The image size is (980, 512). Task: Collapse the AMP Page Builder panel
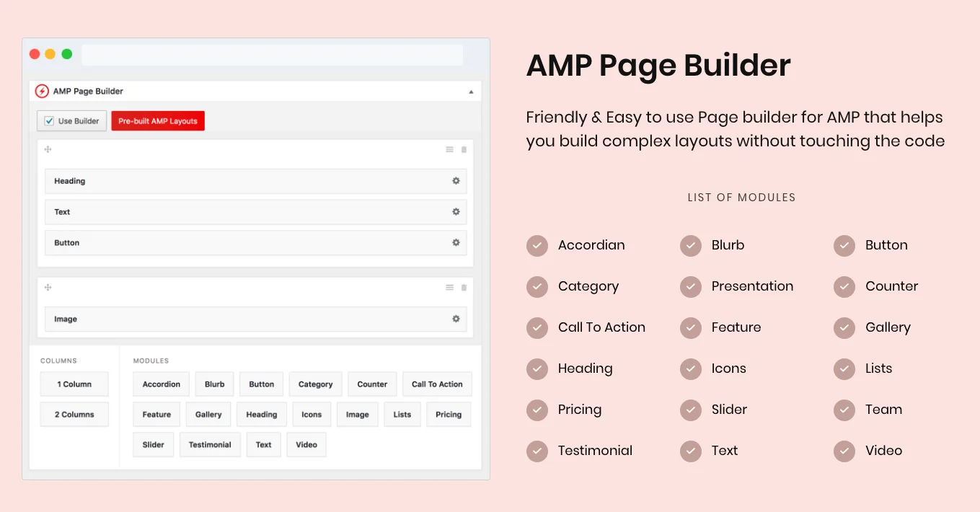472,91
